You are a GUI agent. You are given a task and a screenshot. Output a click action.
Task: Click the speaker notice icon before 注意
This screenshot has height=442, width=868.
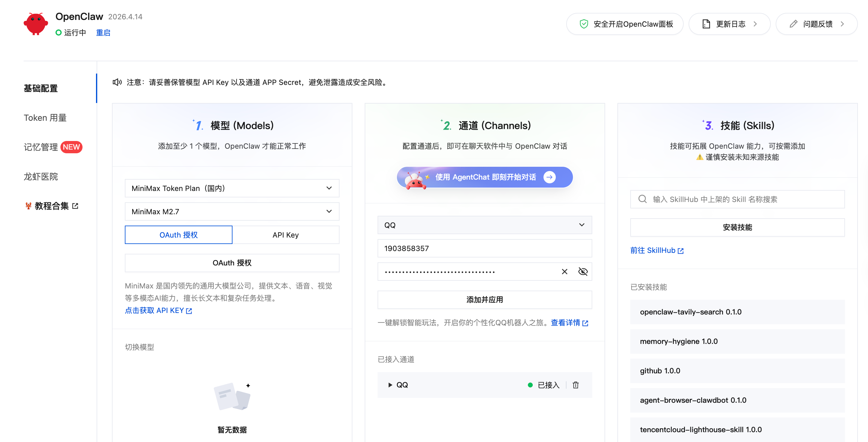(117, 82)
